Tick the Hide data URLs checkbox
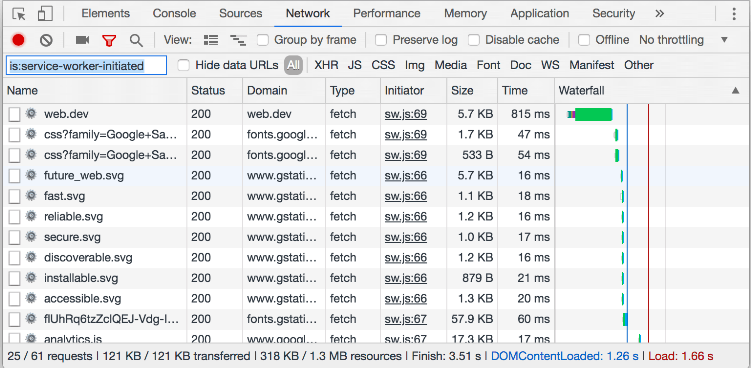 coord(183,65)
